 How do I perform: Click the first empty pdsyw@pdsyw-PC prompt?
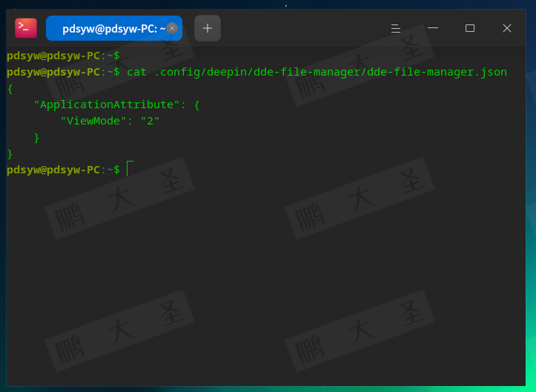(x=63, y=56)
